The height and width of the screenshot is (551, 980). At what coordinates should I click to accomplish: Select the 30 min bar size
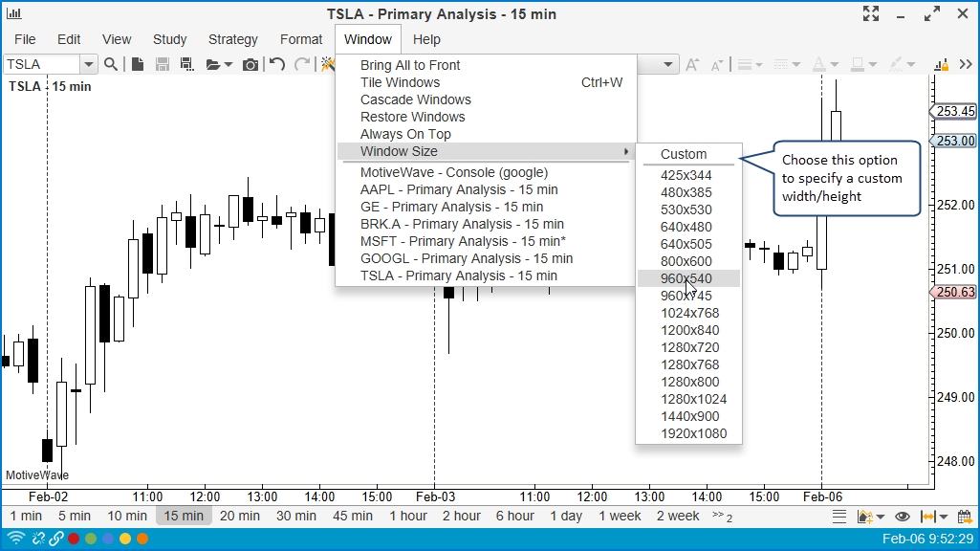[x=296, y=516]
